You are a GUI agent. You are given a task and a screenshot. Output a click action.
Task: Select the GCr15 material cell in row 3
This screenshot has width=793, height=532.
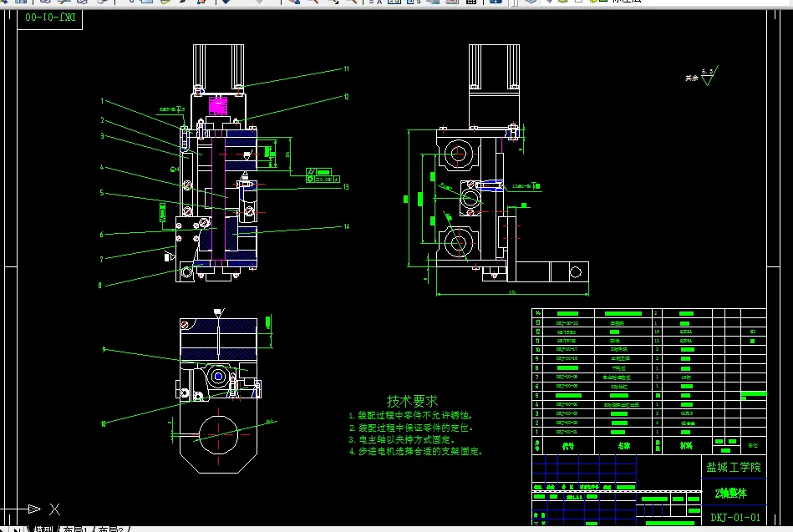tap(686, 413)
